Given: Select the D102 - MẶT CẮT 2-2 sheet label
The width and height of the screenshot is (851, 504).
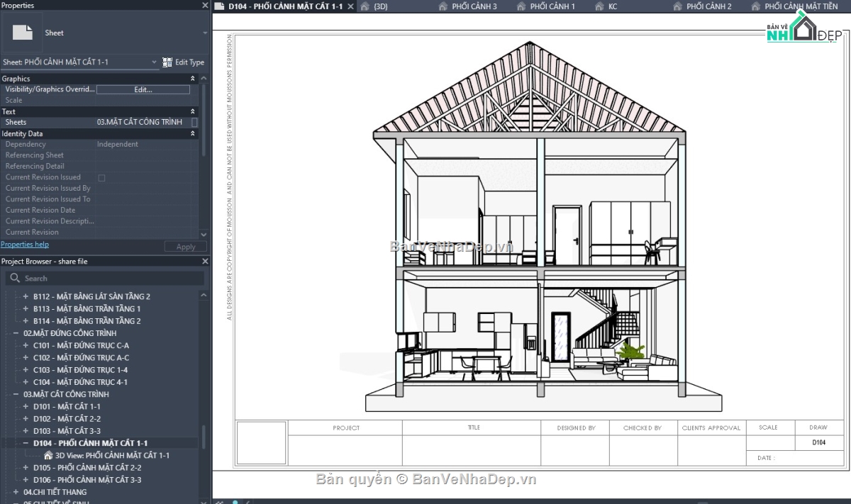Looking at the screenshot, I should coord(67,418).
